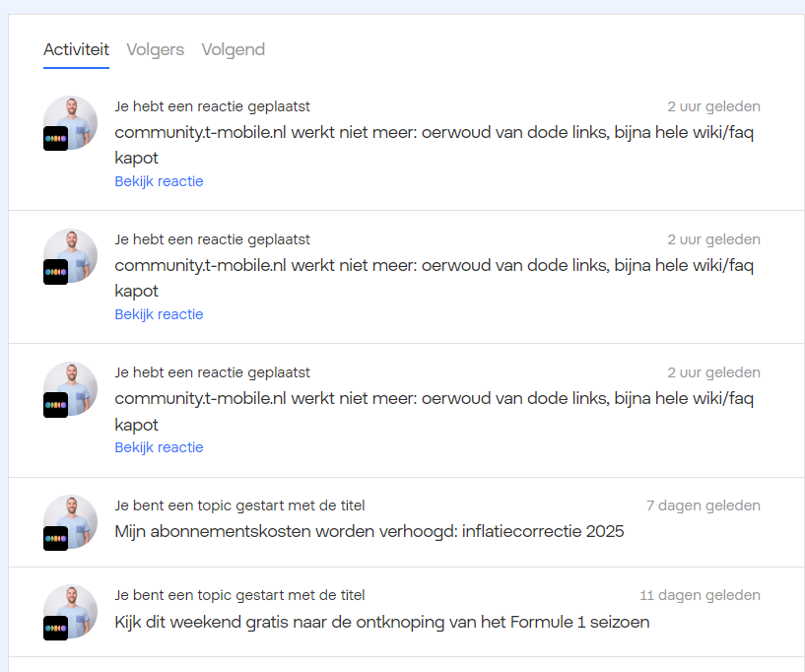Open the Volgend tab
This screenshot has height=672, width=805.
click(234, 50)
